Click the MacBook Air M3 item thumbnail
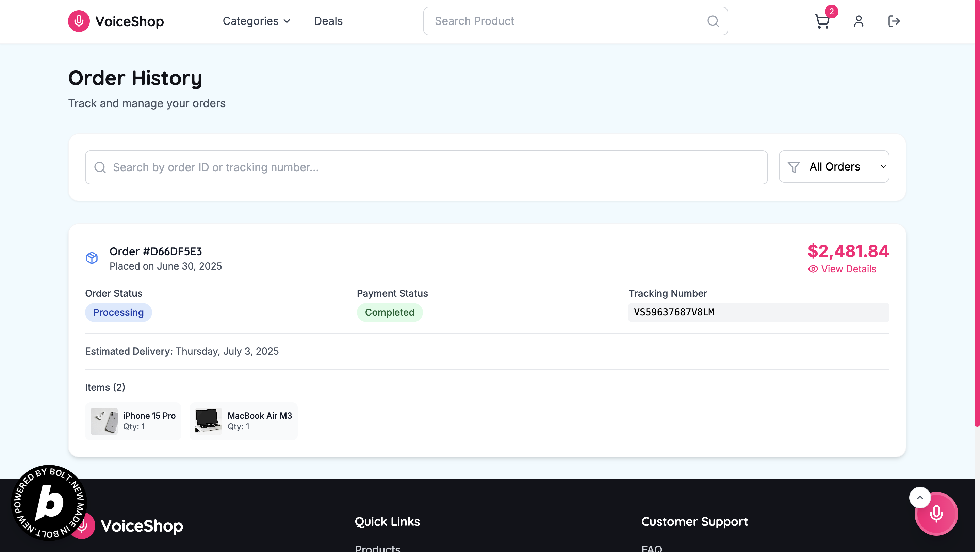This screenshot has height=552, width=980. [208, 421]
